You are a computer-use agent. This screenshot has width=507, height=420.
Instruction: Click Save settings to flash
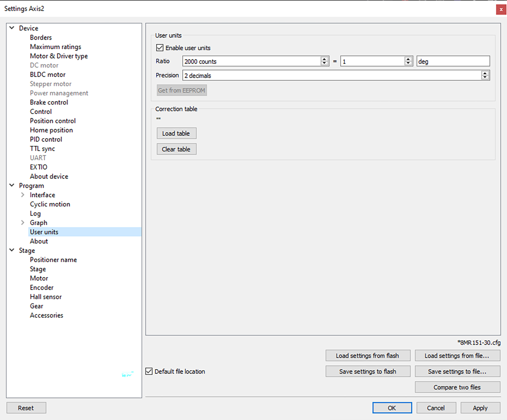click(x=368, y=372)
